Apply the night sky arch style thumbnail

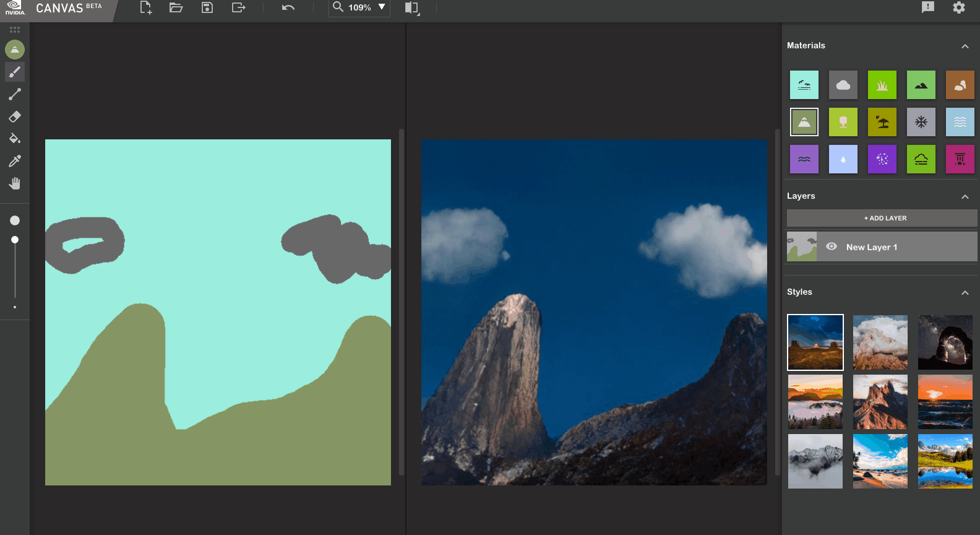[945, 342]
